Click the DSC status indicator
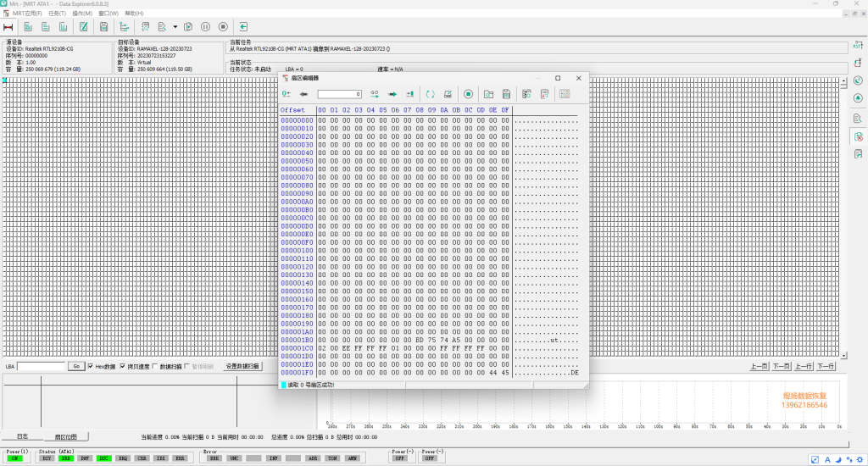Viewport: 868px width, 466px height. click(x=103, y=458)
